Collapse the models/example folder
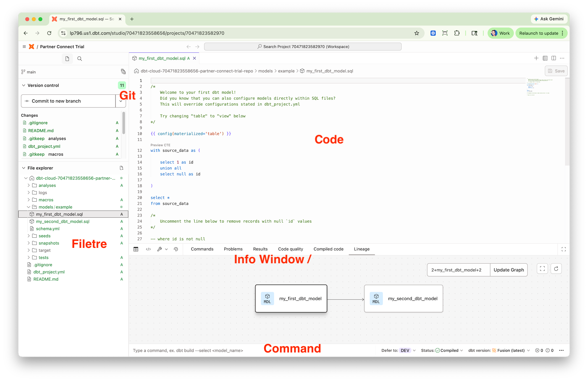Screen dimensions: 588x381 (29, 207)
